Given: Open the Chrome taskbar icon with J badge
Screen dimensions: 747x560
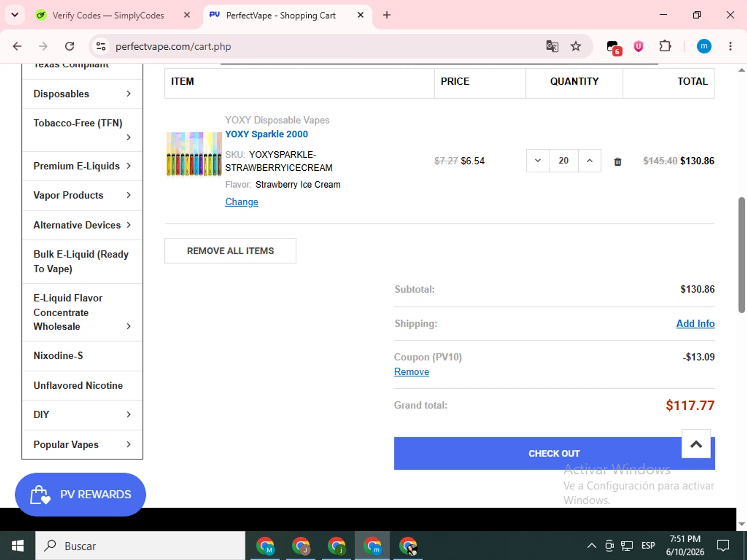Looking at the screenshot, I should [x=301, y=546].
